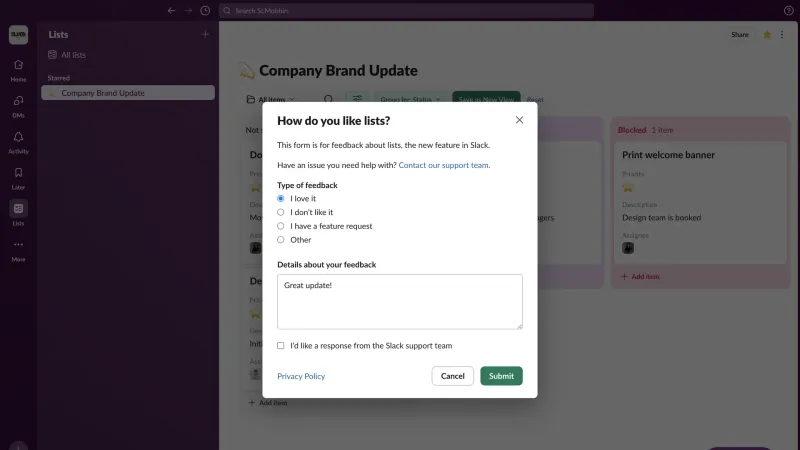Select the Lists sidebar icon
800x450 pixels.
[x=18, y=209]
